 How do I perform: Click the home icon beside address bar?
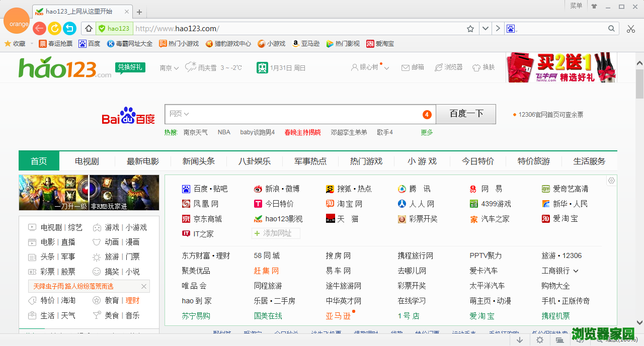point(89,29)
